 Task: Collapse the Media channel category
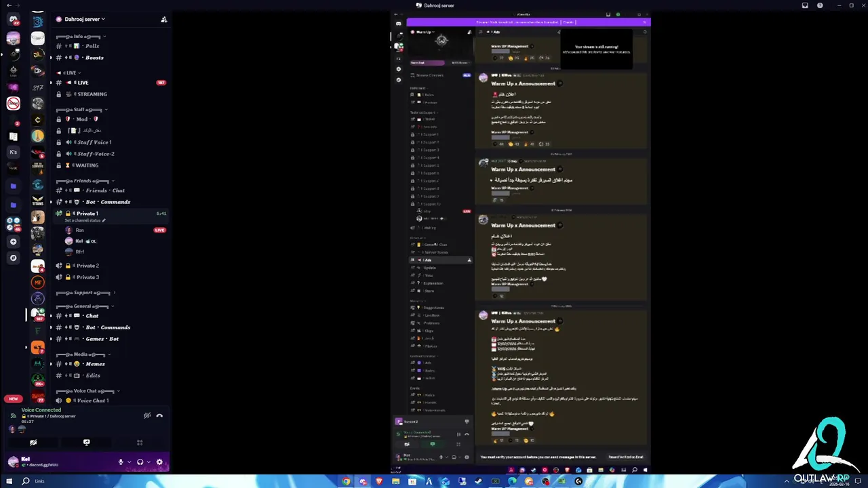click(x=83, y=354)
